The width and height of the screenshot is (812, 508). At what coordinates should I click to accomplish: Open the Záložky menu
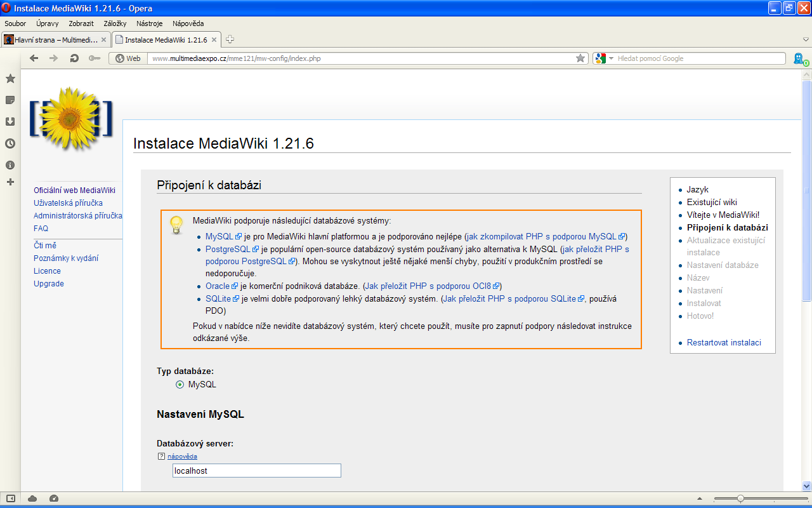click(x=115, y=23)
